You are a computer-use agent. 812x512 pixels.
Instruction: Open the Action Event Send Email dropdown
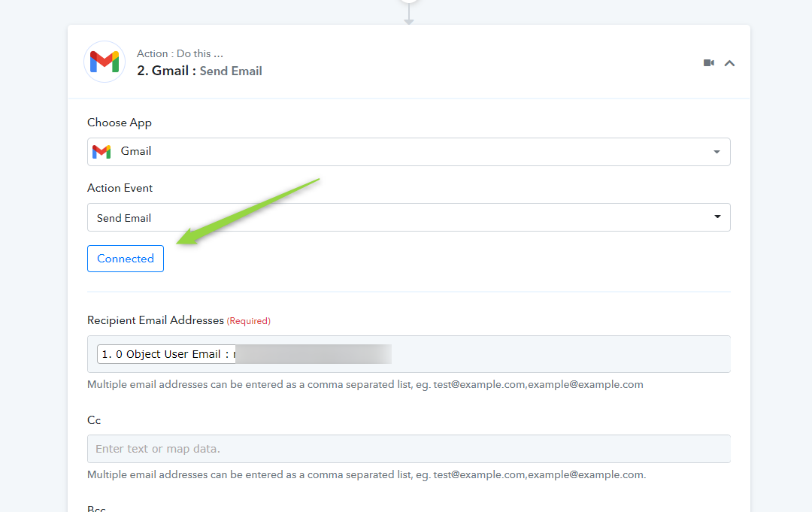tap(408, 217)
